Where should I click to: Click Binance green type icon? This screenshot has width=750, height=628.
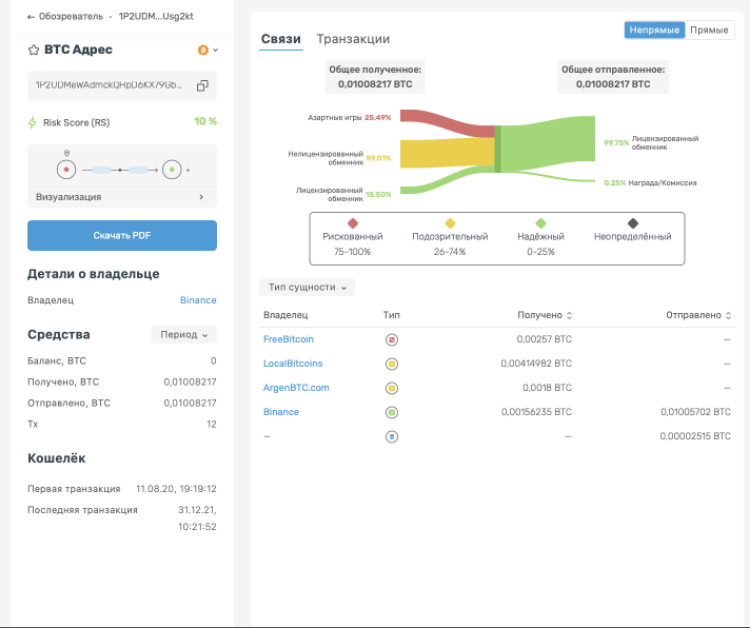tap(392, 412)
